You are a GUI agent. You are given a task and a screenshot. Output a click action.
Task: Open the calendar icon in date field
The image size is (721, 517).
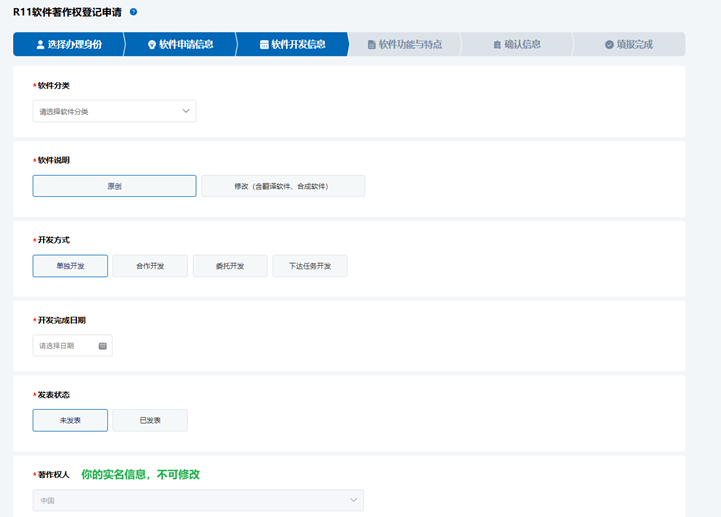point(103,346)
